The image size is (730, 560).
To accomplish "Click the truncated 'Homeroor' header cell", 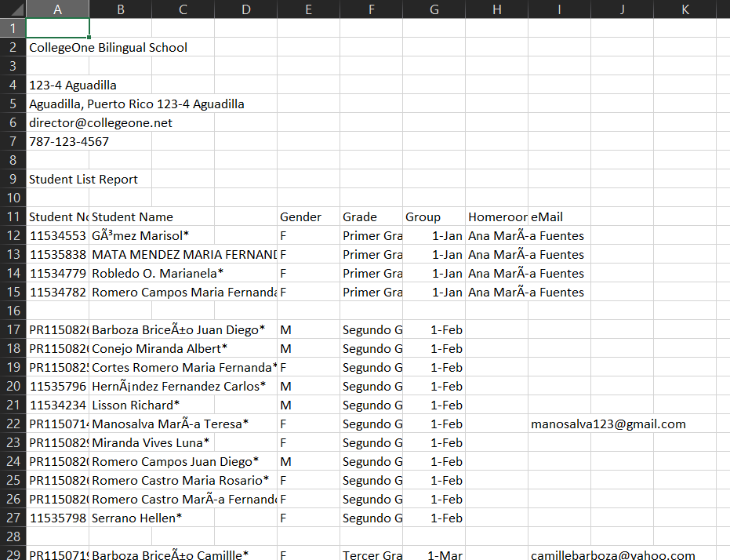I will pos(497,217).
